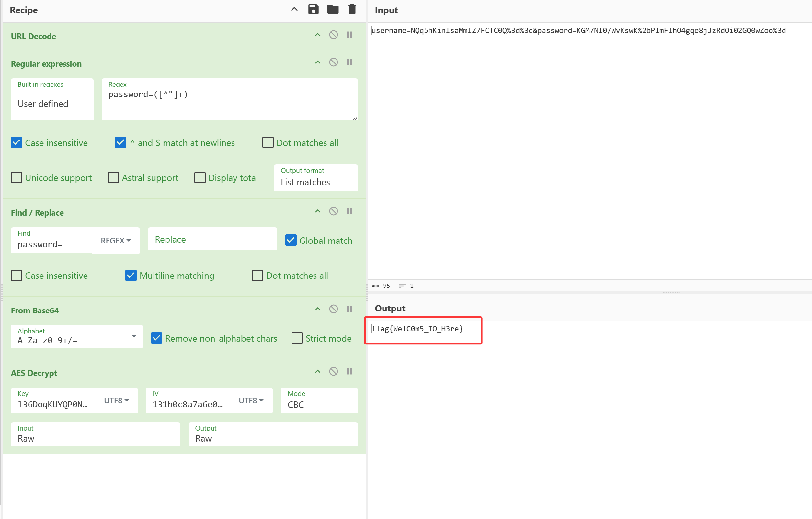The width and height of the screenshot is (812, 519).
Task: Open the AES Key UTF8 format dropdown
Action: pyautogui.click(x=116, y=401)
